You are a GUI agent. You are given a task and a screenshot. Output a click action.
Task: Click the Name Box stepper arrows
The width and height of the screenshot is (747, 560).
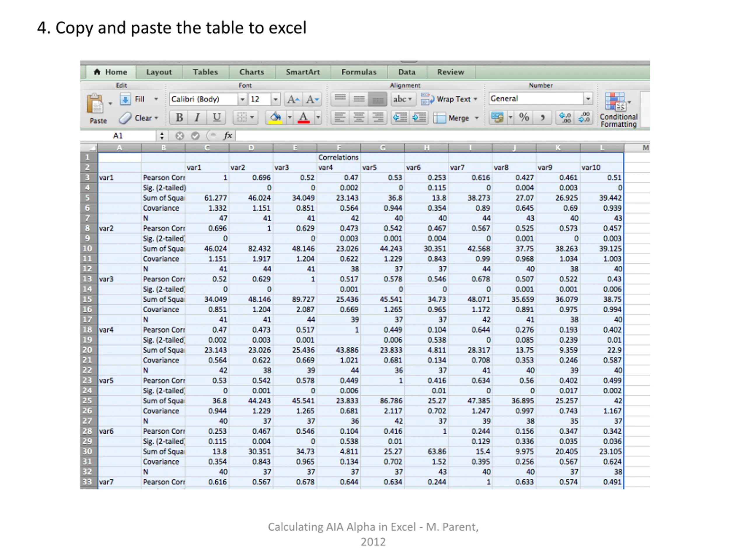tap(162, 136)
